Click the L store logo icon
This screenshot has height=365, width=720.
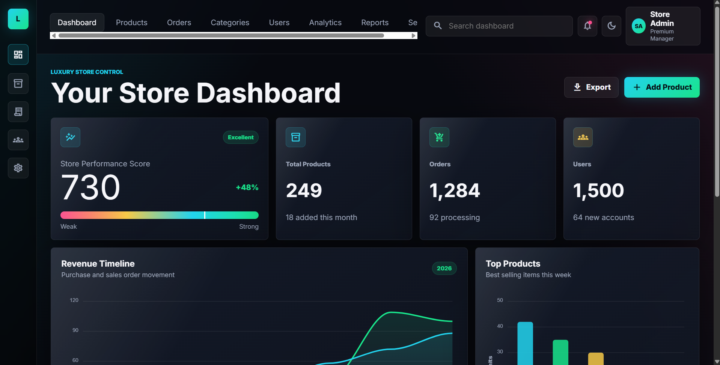pyautogui.click(x=18, y=19)
